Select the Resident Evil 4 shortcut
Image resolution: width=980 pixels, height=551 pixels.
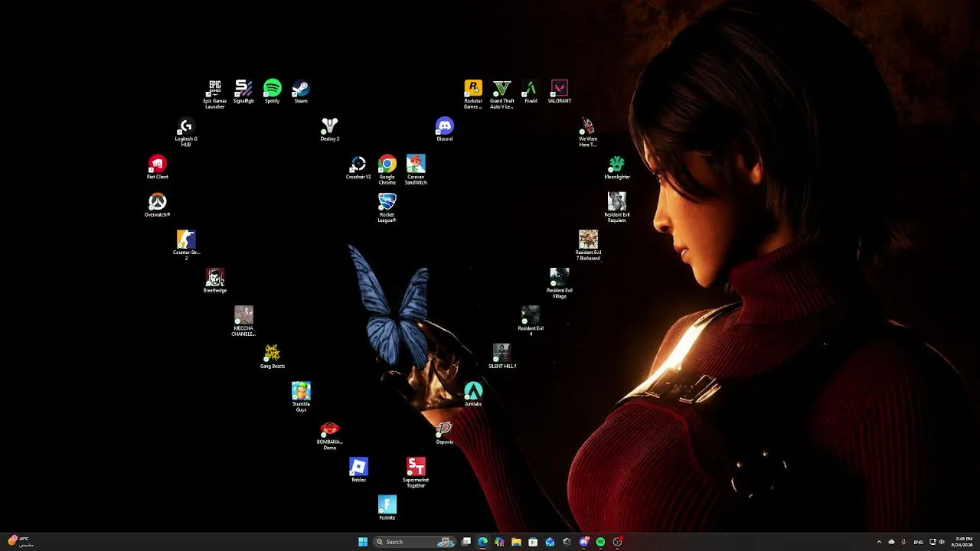tap(531, 321)
